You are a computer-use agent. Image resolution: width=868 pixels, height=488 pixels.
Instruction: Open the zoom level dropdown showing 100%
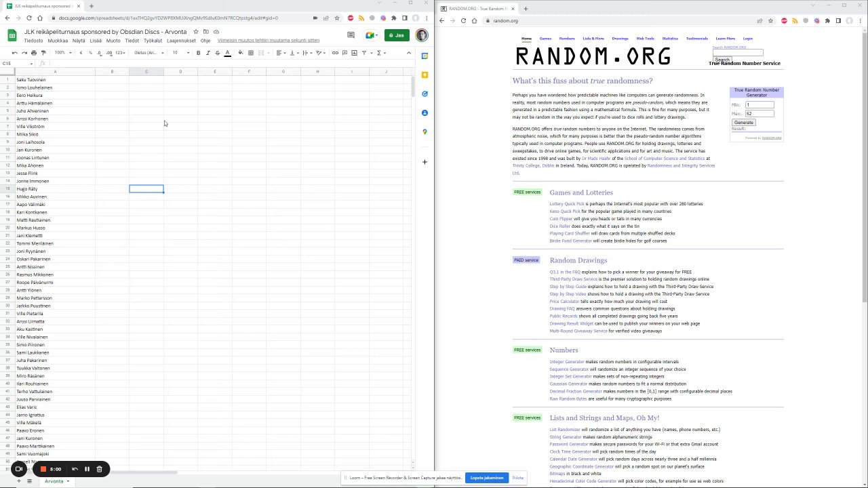click(62, 53)
